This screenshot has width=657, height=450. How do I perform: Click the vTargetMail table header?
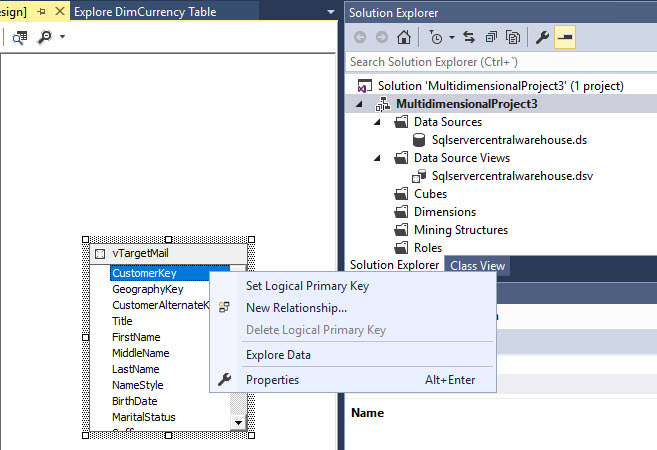[x=168, y=253]
